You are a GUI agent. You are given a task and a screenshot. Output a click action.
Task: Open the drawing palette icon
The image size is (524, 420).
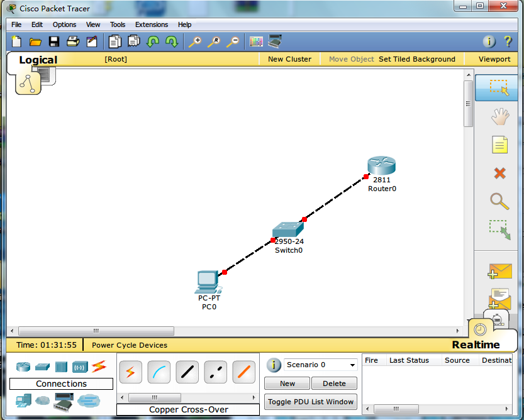pos(256,41)
